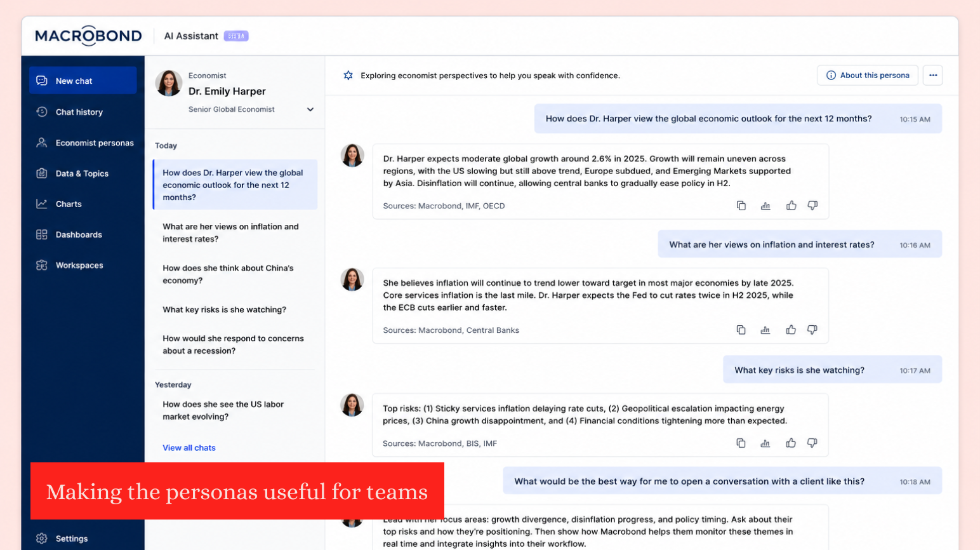980x550 pixels.
Task: Click the Macrobond logo
Action: (88, 36)
